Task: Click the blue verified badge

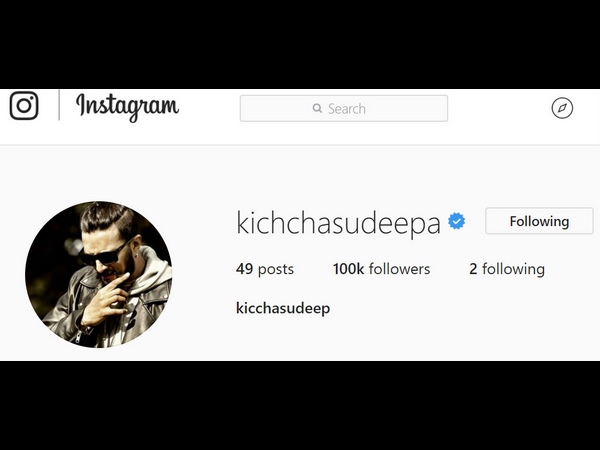Action: tap(457, 221)
